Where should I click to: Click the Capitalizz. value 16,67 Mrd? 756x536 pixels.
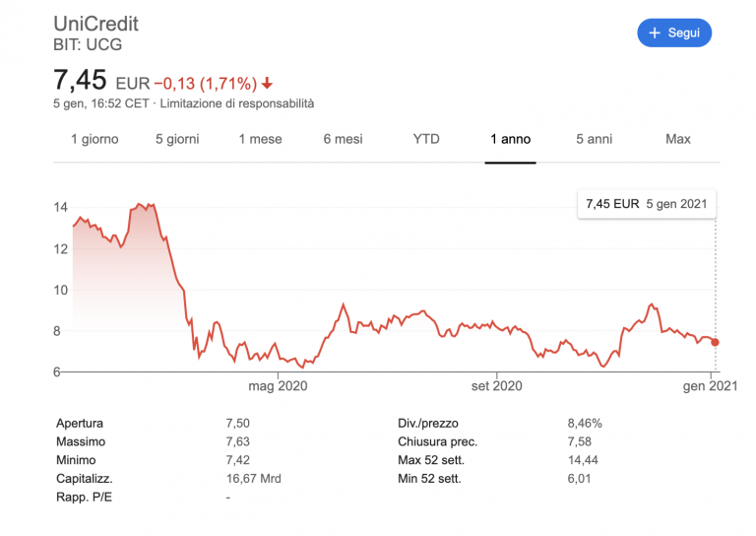(253, 479)
